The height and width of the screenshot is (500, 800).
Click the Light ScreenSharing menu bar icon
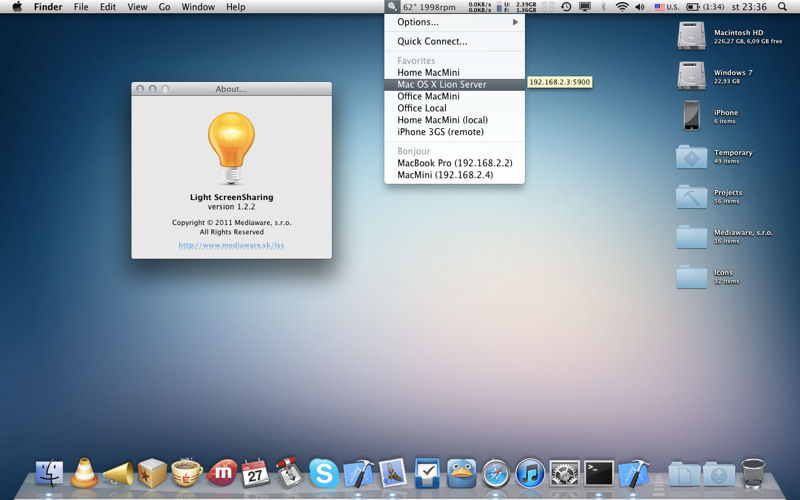pyautogui.click(x=392, y=7)
